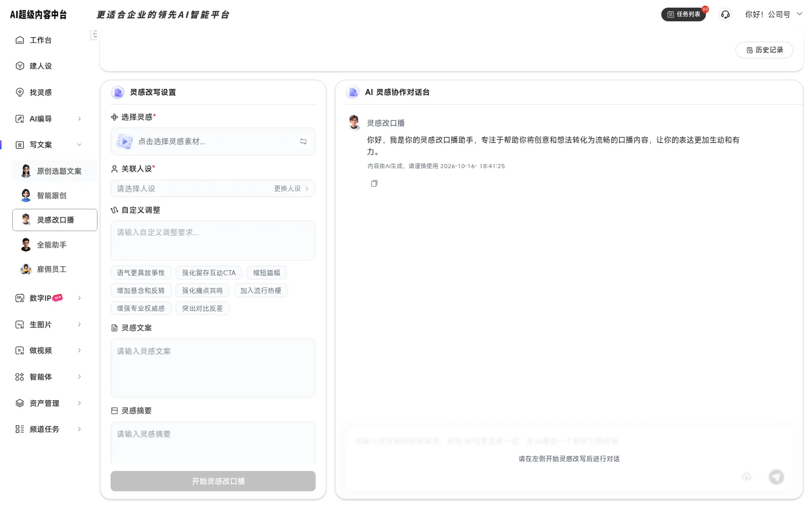812x508 pixels.
Task: Select the 强化痛点共鸣 tag
Action: pyautogui.click(x=202, y=291)
